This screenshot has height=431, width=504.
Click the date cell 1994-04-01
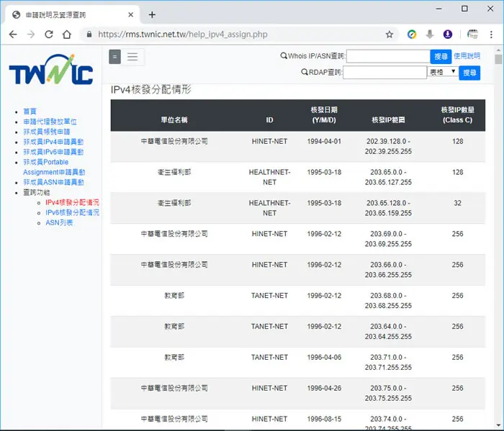point(324,142)
